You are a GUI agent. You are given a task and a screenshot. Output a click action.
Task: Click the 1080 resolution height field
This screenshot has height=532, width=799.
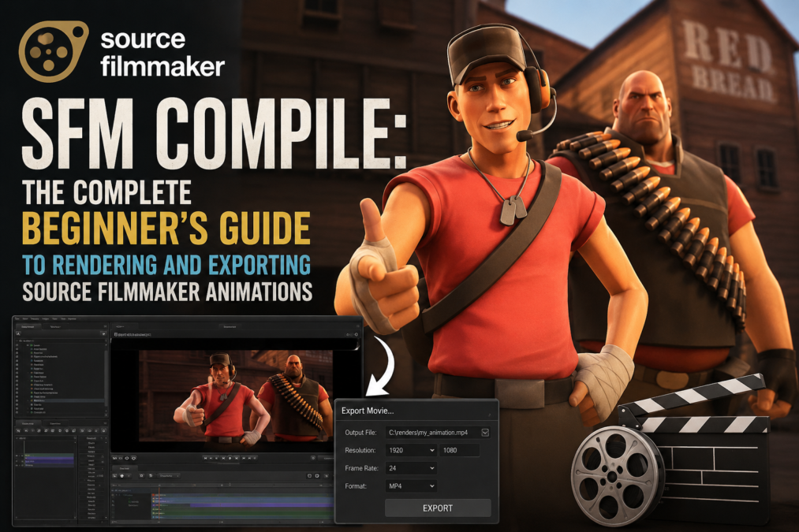[459, 450]
